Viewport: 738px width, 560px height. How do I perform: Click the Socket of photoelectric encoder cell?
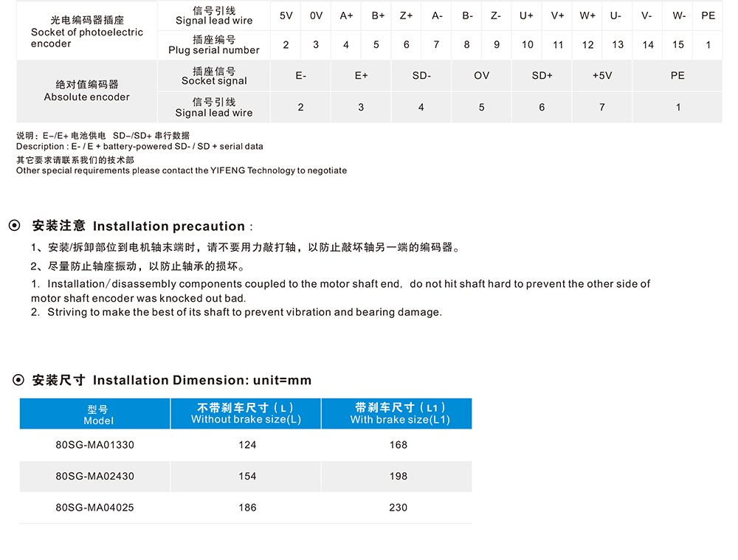pos(86,30)
